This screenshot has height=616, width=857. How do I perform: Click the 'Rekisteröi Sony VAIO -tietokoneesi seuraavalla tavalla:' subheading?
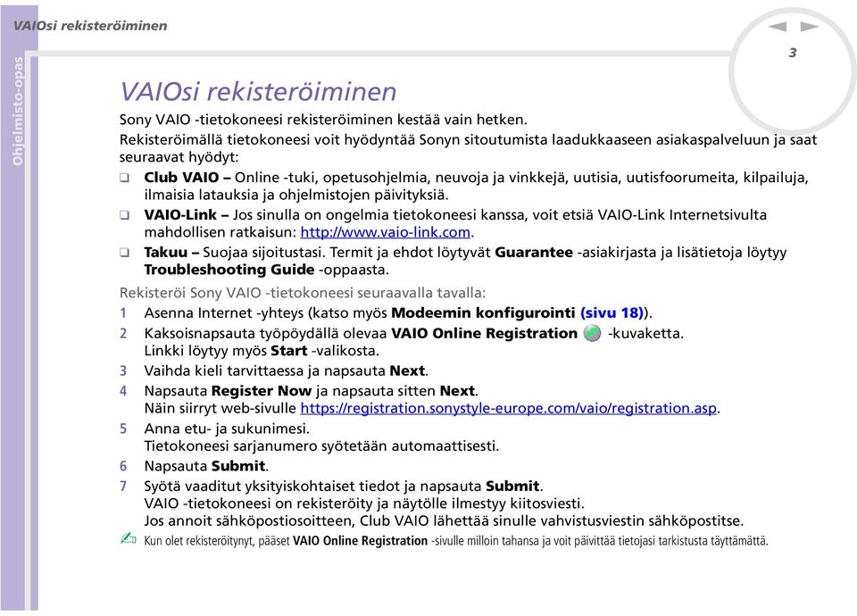click(x=303, y=293)
